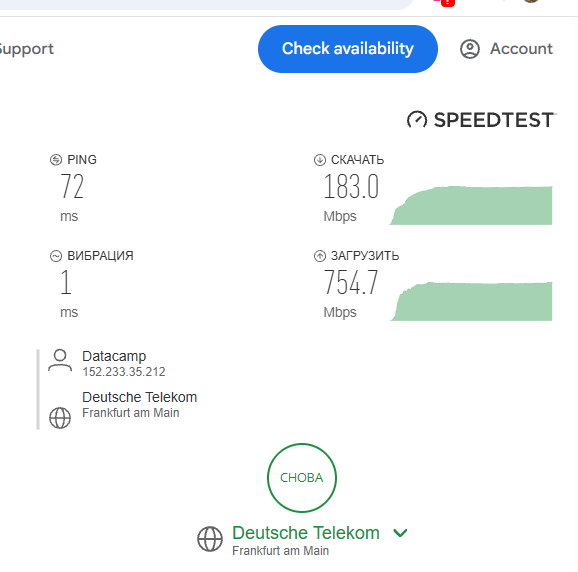Open the Account user icon
This screenshot has height=572, width=578.
click(470, 49)
